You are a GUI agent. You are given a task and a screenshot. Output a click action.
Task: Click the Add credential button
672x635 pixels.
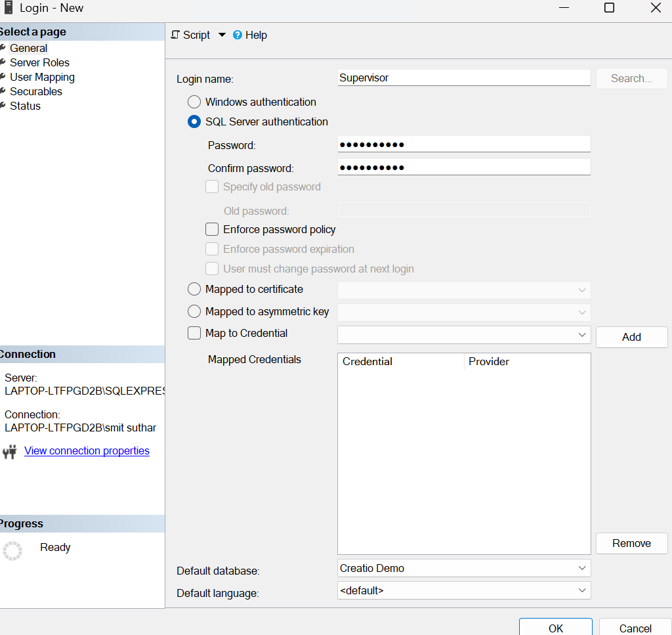[631, 337]
